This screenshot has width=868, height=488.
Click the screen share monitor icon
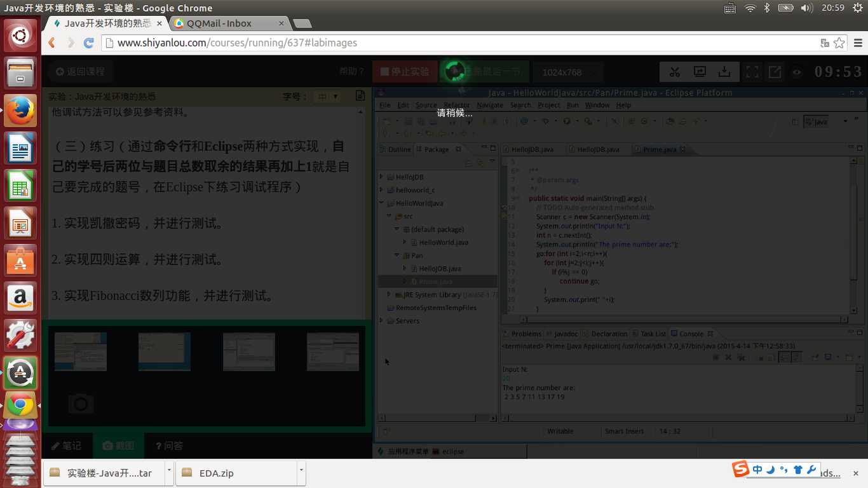pos(700,72)
